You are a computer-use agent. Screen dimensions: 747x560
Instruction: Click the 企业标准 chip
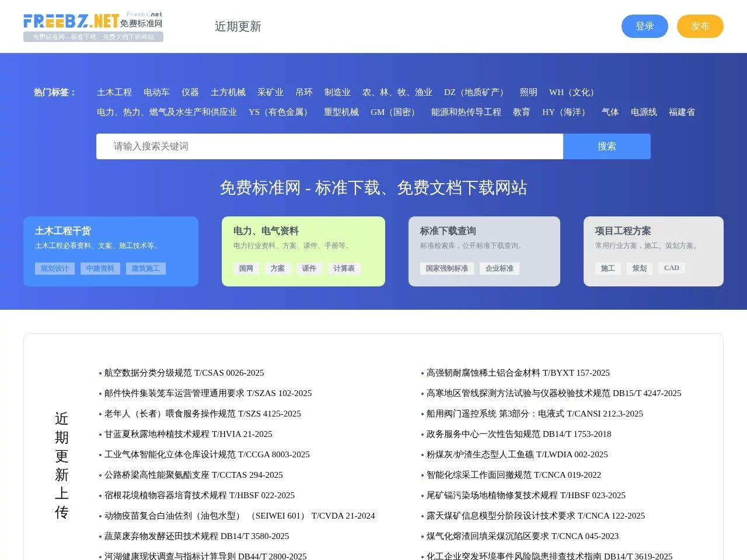click(500, 268)
